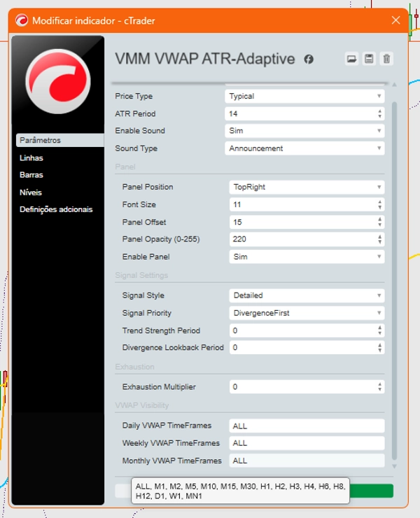Expand the Signal Priority dropdown
This screenshot has height=518, width=420.
click(307, 313)
